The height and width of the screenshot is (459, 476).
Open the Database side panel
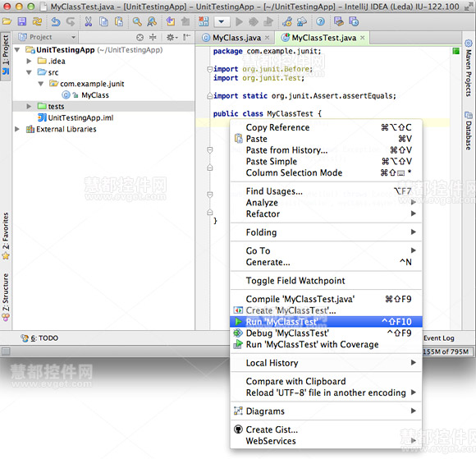[x=469, y=131]
